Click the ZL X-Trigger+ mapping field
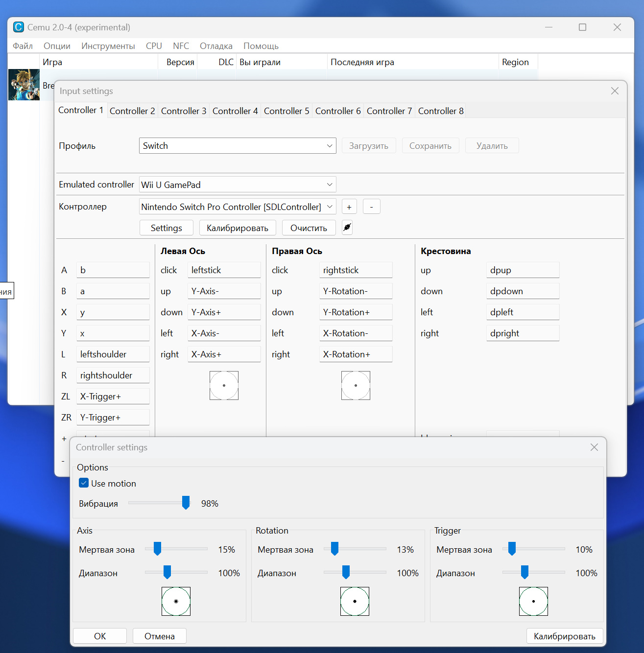The height and width of the screenshot is (653, 644). coord(113,396)
